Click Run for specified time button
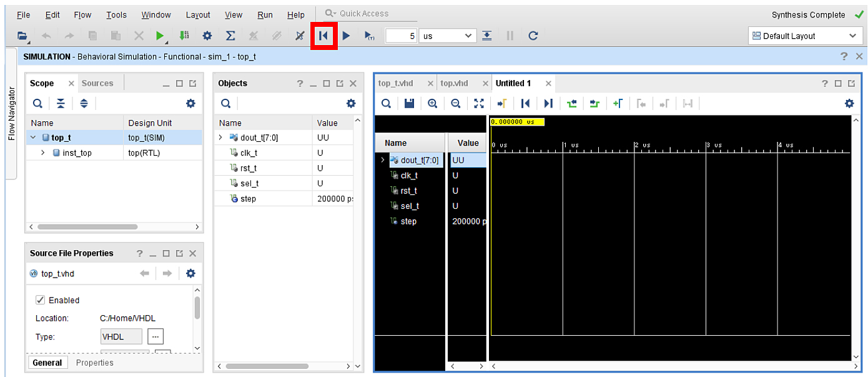Viewport: 868px width, 377px height. coord(370,36)
